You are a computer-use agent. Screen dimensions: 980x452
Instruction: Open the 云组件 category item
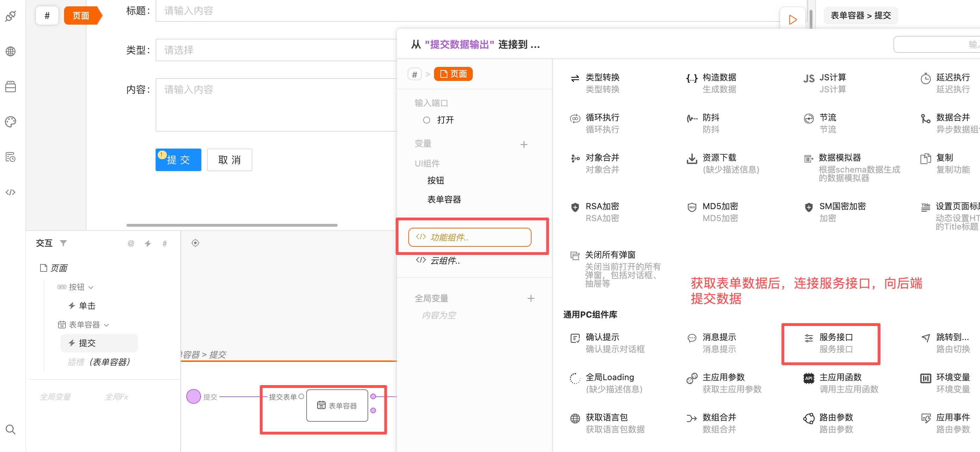(x=444, y=260)
